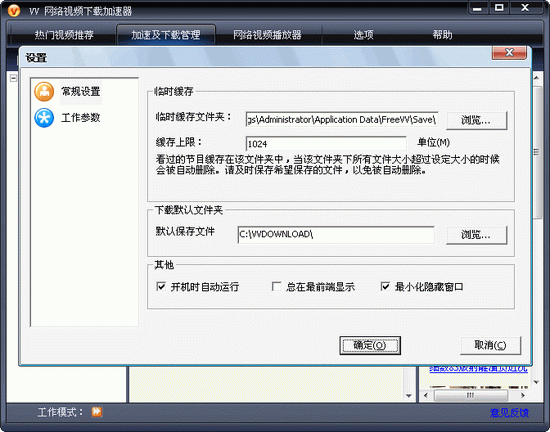Toggle the 开机时自动运行 checkbox
The width and height of the screenshot is (550, 432).
(161, 286)
